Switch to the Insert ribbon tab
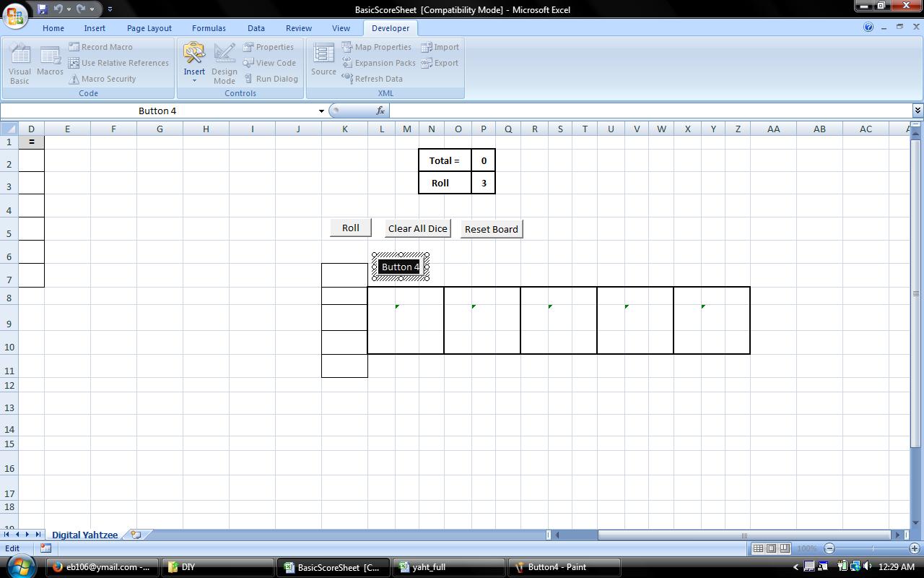924x578 pixels. tap(95, 28)
